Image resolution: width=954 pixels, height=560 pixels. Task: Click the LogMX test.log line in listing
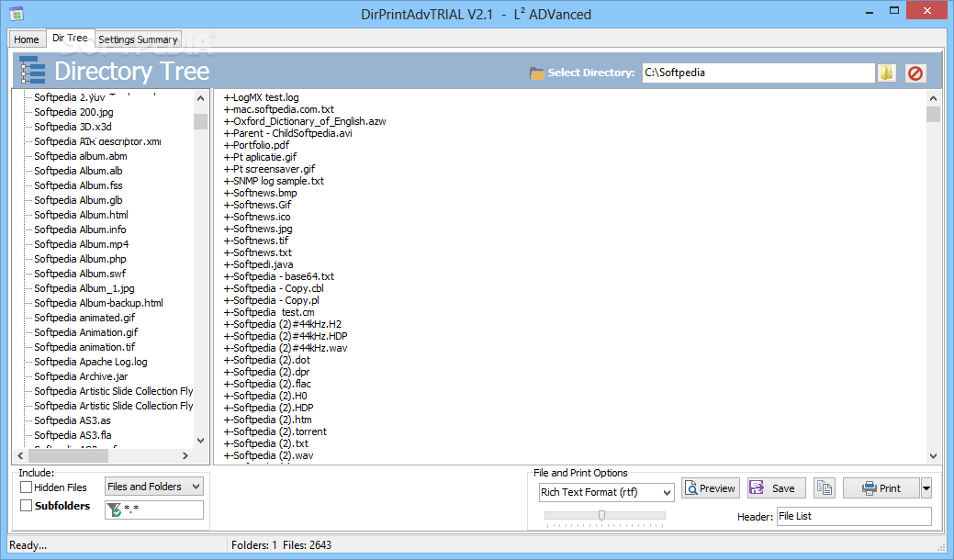(x=261, y=97)
